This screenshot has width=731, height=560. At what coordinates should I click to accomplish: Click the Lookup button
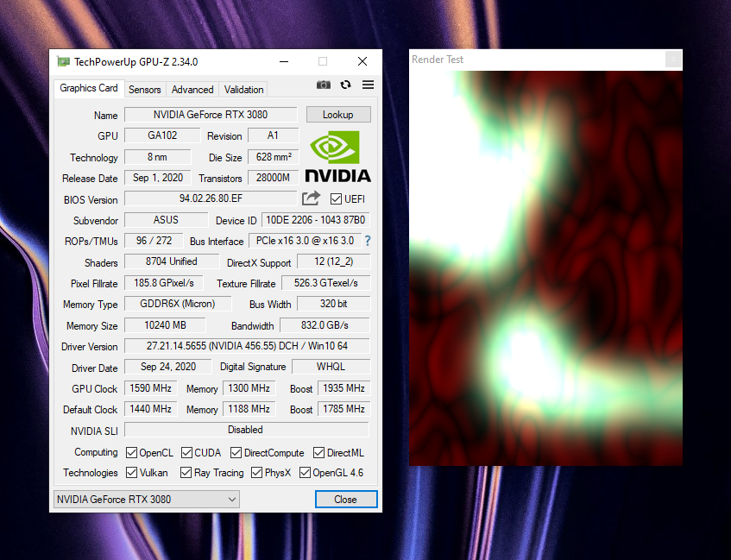[338, 115]
